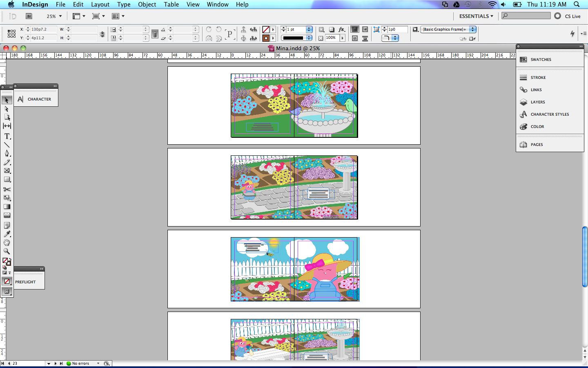Open the Layout menu

pyautogui.click(x=100, y=4)
